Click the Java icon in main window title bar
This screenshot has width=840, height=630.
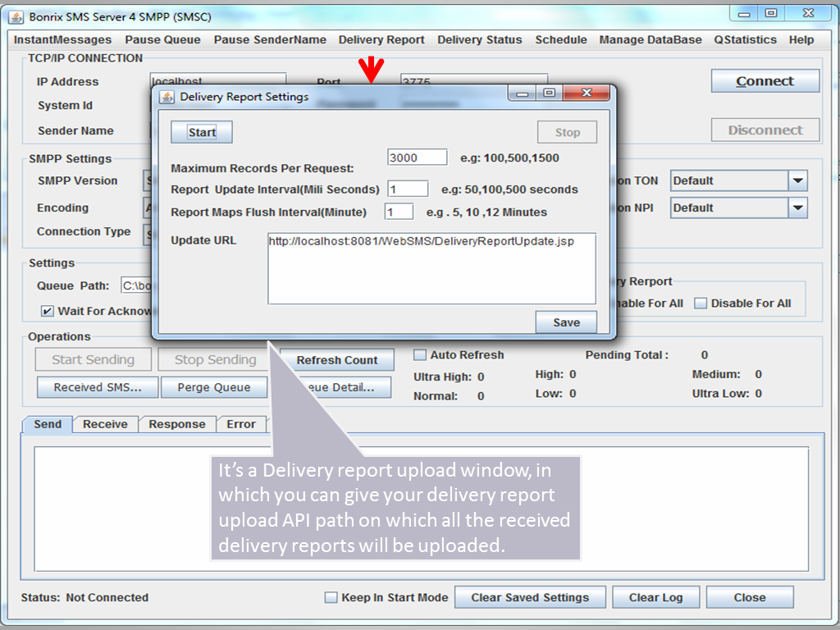click(x=16, y=17)
